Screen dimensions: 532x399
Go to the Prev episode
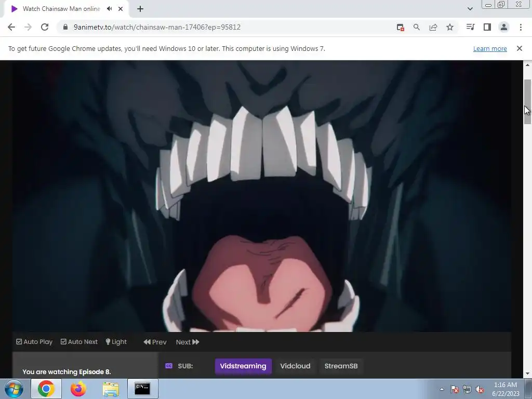155,342
